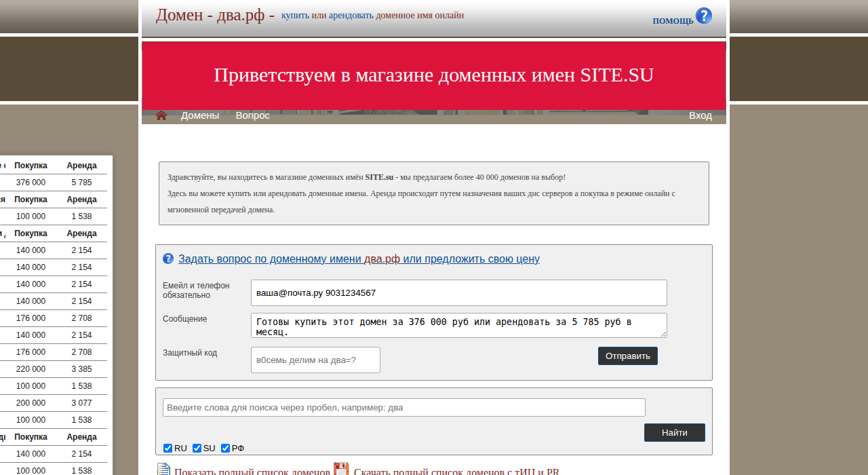Image resolution: width=868 pixels, height=475 pixels.
Task: Click the купить link in the header
Action: (295, 15)
